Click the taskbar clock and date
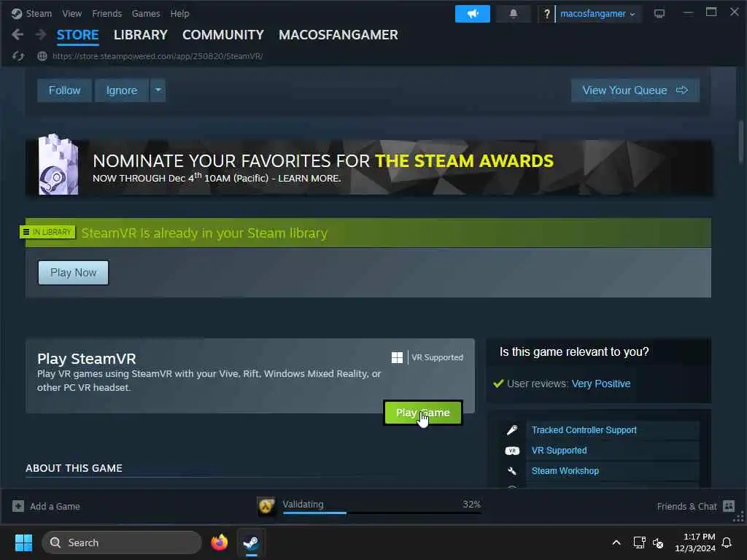Image resolution: width=747 pixels, height=560 pixels. pyautogui.click(x=694, y=542)
